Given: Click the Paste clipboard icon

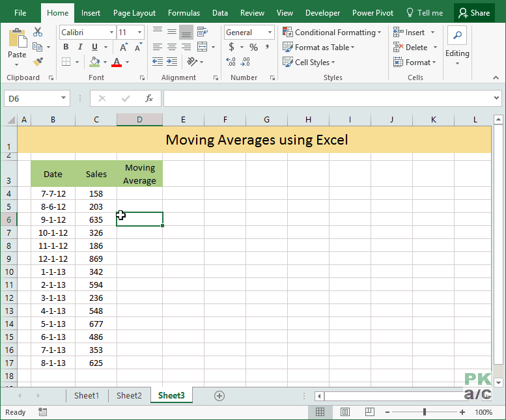Looking at the screenshot, I should (x=17, y=37).
